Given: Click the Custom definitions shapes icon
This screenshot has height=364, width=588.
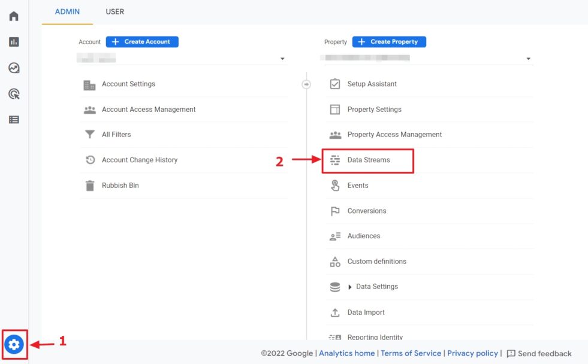Looking at the screenshot, I should tap(335, 262).
